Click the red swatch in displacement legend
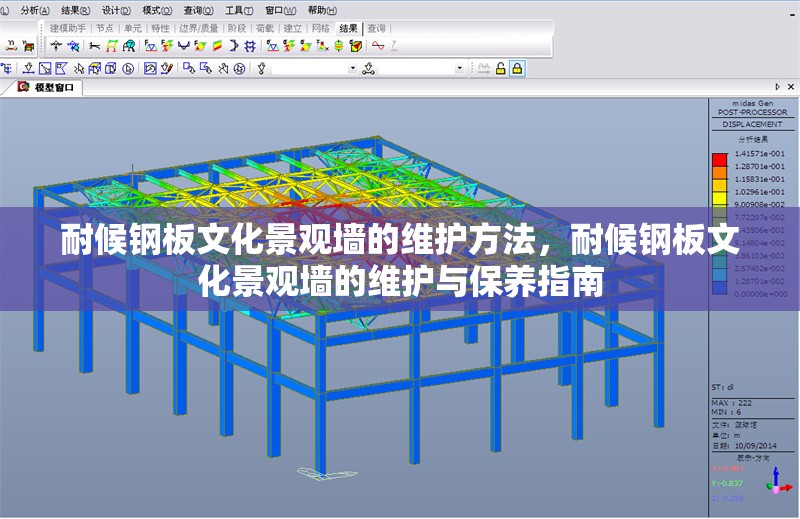 719,159
